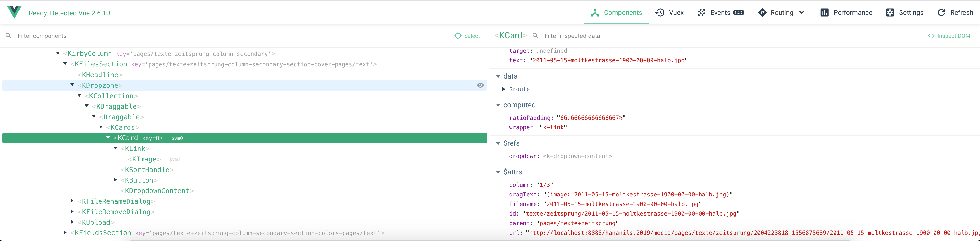The height and width of the screenshot is (241, 980).
Task: Click the Events icon showing 147 events
Action: coord(702,12)
